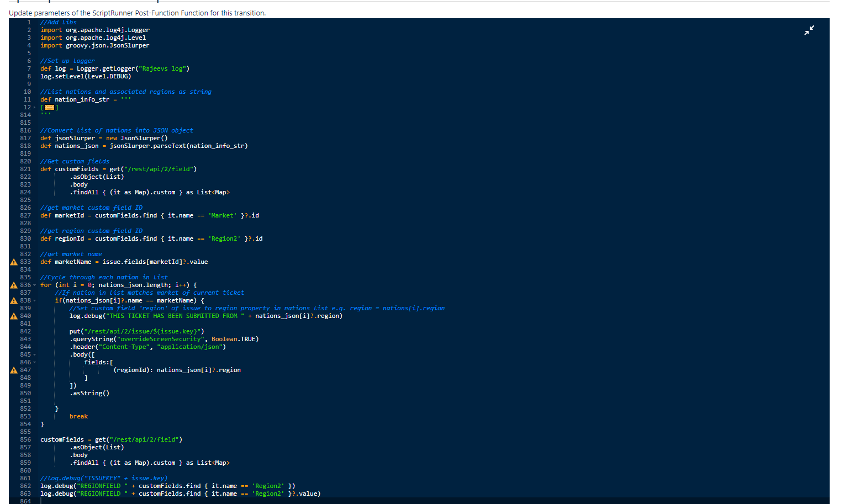This screenshot has width=844, height=504.
Task: Click the warning icon next to the for loop line 836
Action: (14, 285)
